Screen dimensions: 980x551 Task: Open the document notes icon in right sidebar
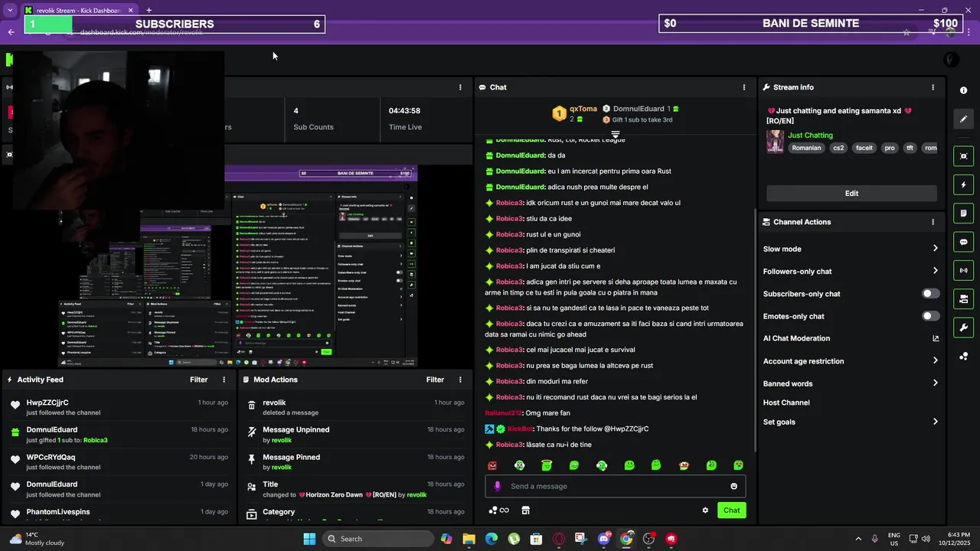(963, 213)
